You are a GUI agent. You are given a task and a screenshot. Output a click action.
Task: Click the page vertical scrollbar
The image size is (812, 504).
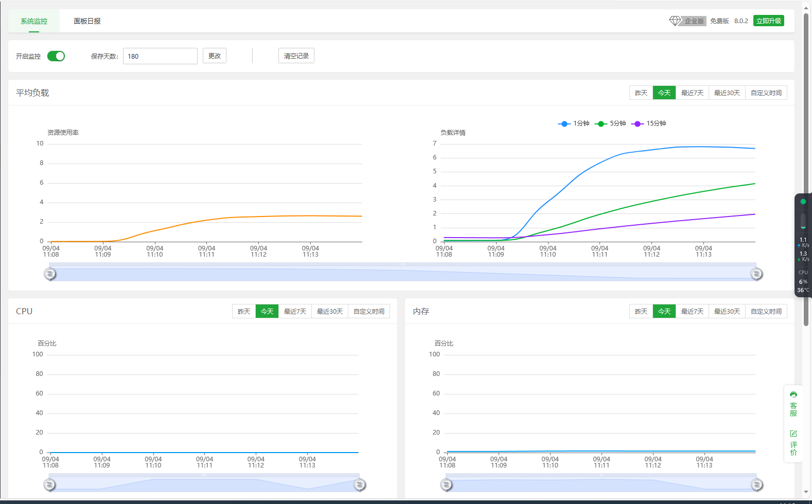806,170
